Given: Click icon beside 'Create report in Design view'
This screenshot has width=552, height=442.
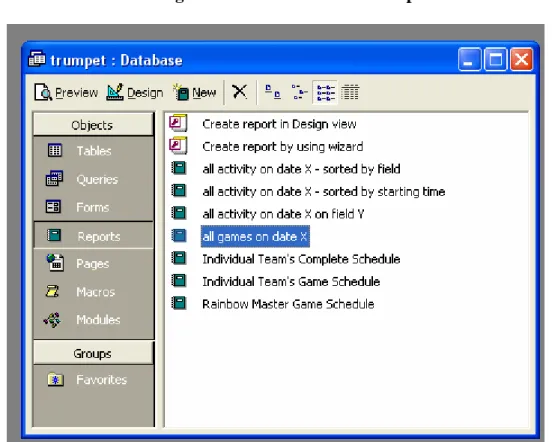Looking at the screenshot, I should tap(178, 123).
